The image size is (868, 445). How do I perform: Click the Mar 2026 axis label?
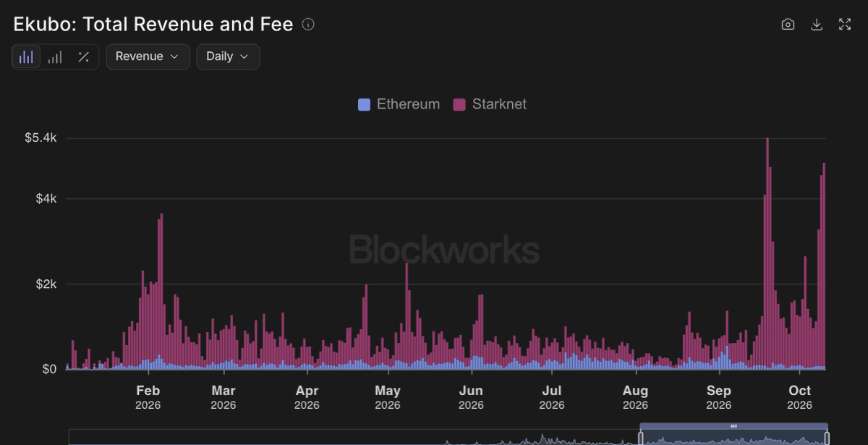pyautogui.click(x=224, y=397)
